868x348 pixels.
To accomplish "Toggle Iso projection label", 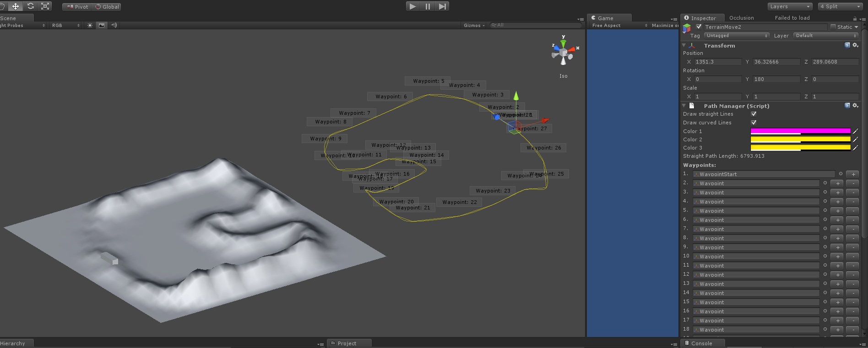I will pyautogui.click(x=564, y=76).
